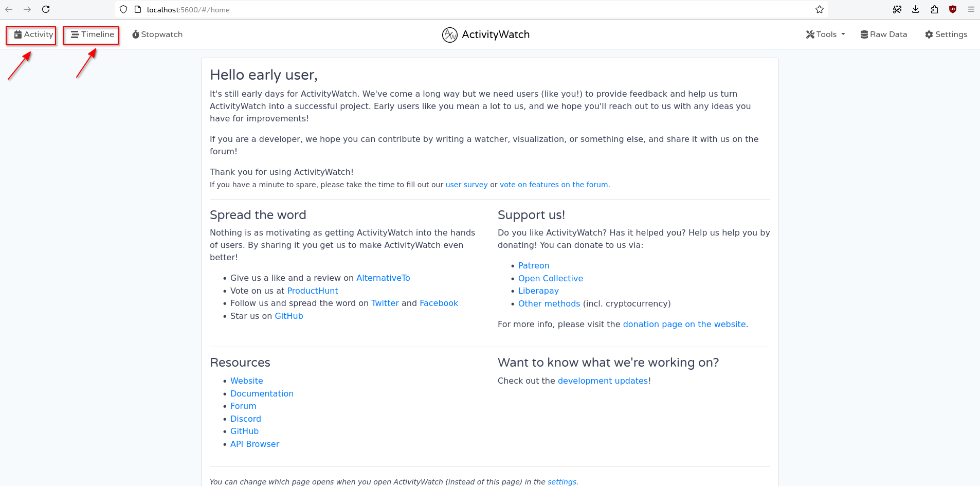The height and width of the screenshot is (486, 980).
Task: Open donation page on the website link
Action: 684,324
